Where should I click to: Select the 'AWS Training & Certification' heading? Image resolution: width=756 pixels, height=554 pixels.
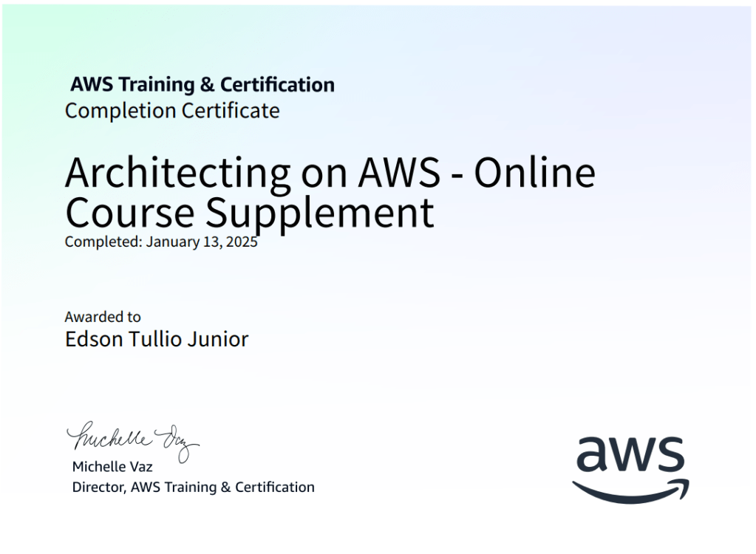202,85
